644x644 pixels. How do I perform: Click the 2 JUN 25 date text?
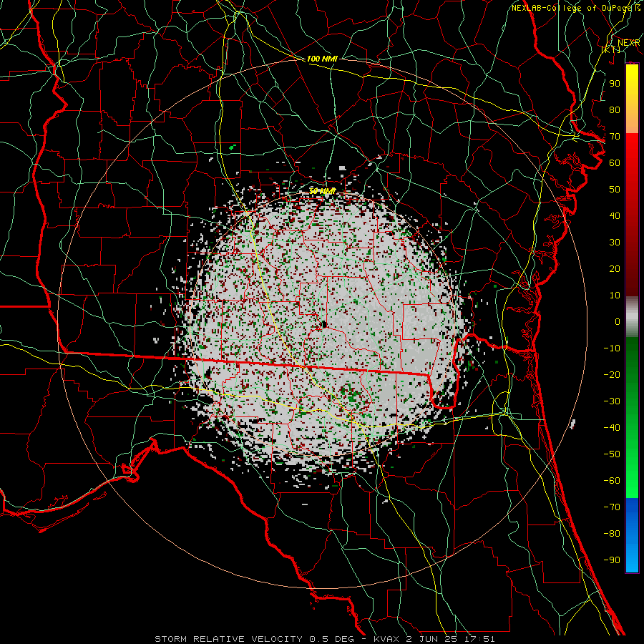432,639
